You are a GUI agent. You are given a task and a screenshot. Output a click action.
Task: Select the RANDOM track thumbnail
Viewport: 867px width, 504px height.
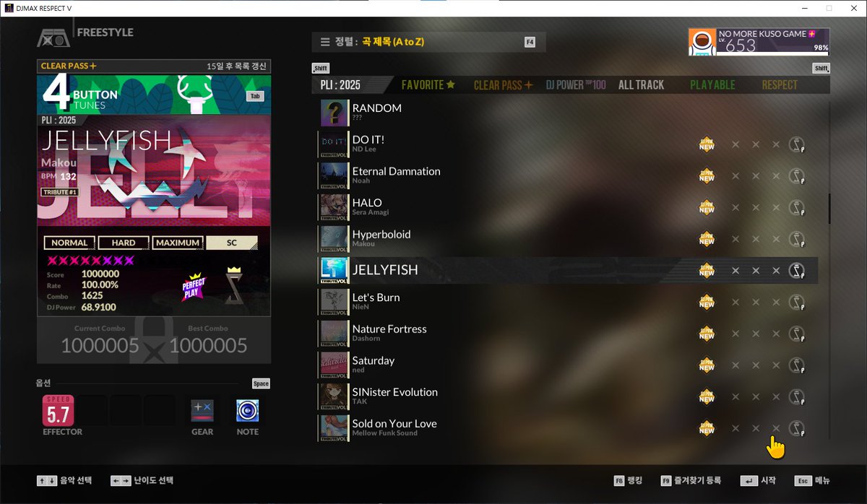(334, 113)
